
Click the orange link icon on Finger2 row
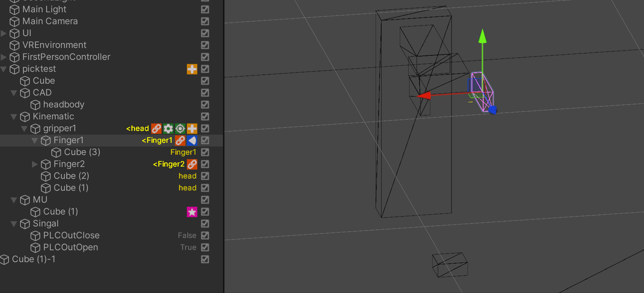[192, 164]
